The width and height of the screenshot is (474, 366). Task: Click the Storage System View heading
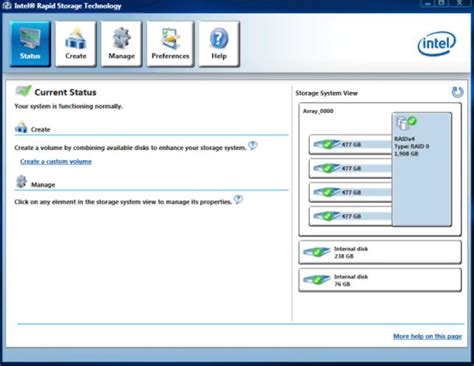pos(326,93)
